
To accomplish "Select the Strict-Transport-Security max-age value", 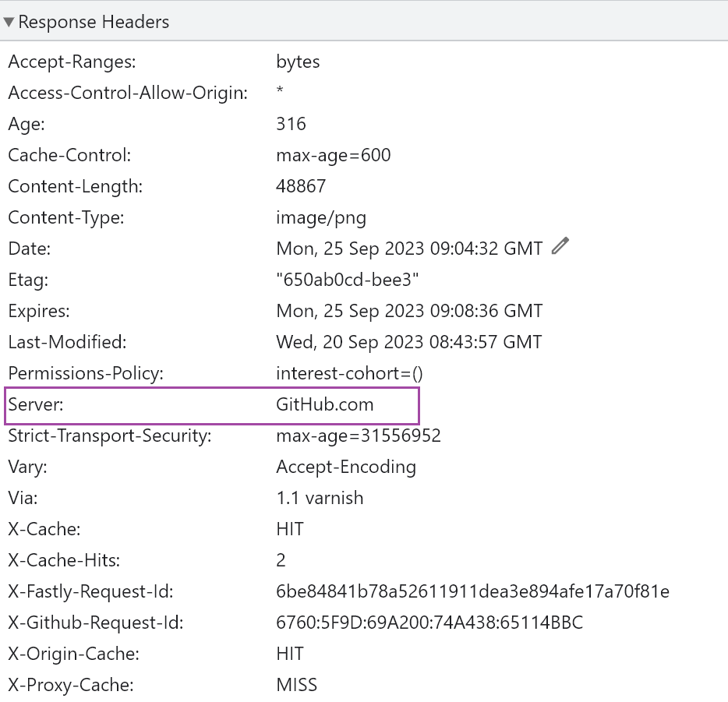I will [x=358, y=436].
